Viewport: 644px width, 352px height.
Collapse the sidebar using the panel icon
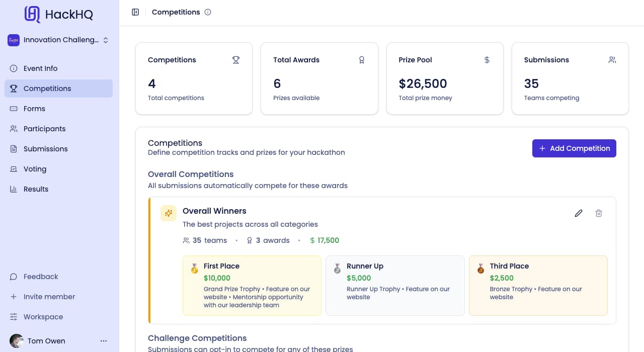(x=135, y=12)
